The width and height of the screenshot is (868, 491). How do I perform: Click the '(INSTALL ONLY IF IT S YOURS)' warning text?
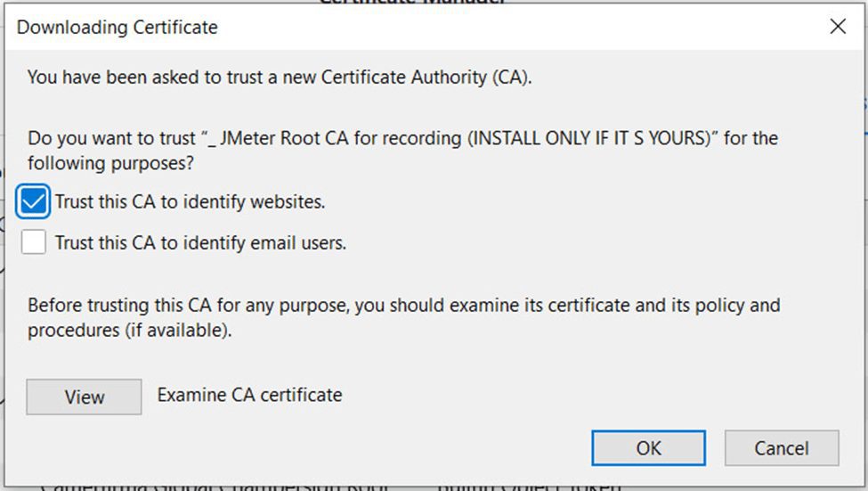click(589, 137)
